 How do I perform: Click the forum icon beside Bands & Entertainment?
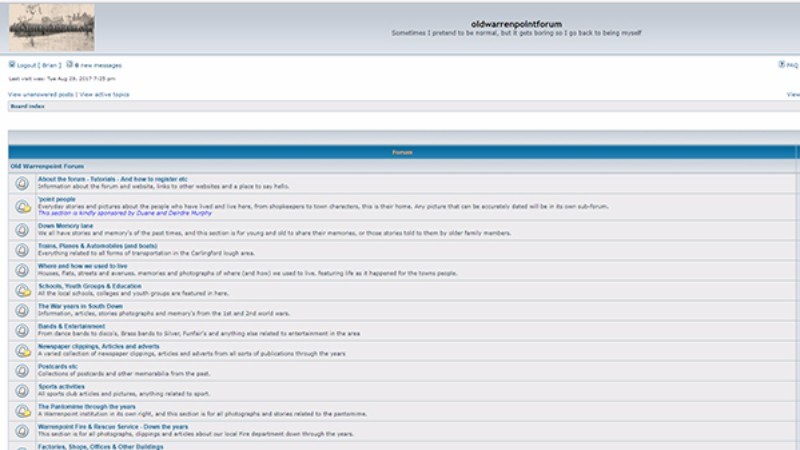pyautogui.click(x=22, y=330)
